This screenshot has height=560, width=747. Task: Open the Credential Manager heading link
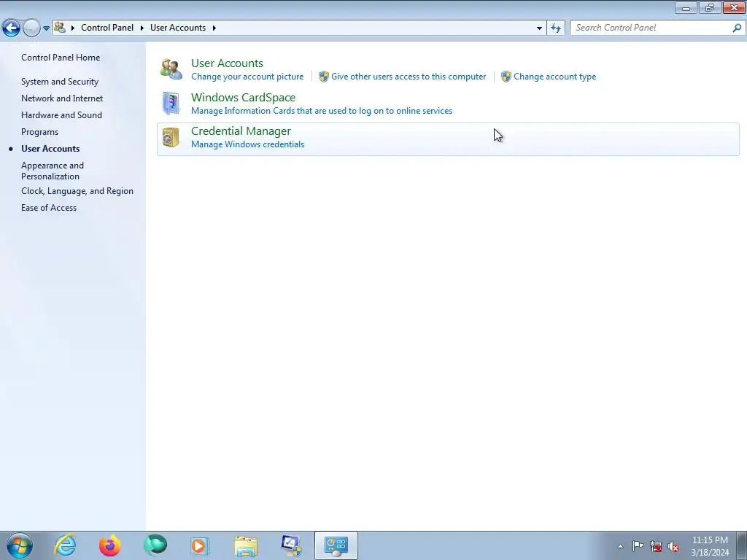pos(241,131)
